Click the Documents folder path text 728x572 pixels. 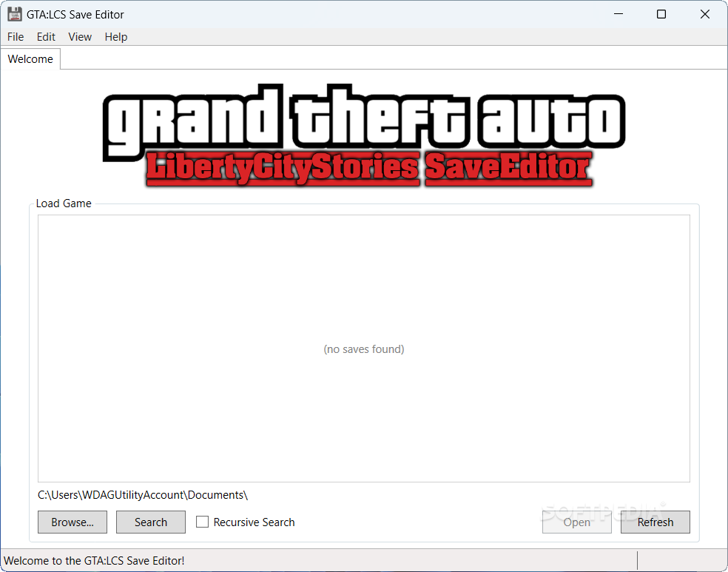[x=143, y=495]
